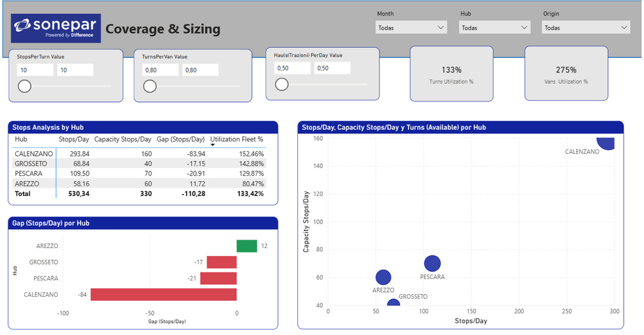Expand the Hub filter dropdown
Screen dimensions: 644x335
click(495, 28)
